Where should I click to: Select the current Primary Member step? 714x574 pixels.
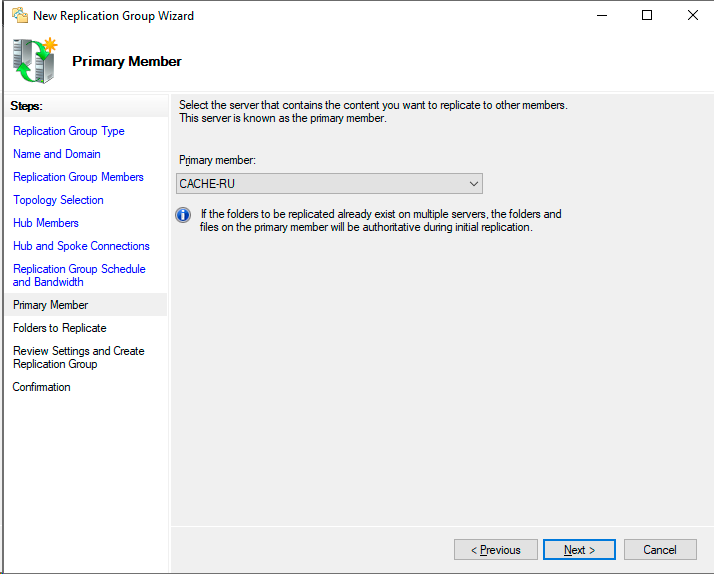click(x=51, y=305)
